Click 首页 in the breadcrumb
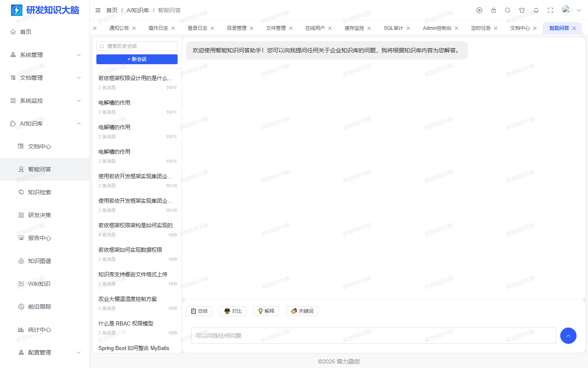The height and width of the screenshot is (368, 588). (112, 10)
